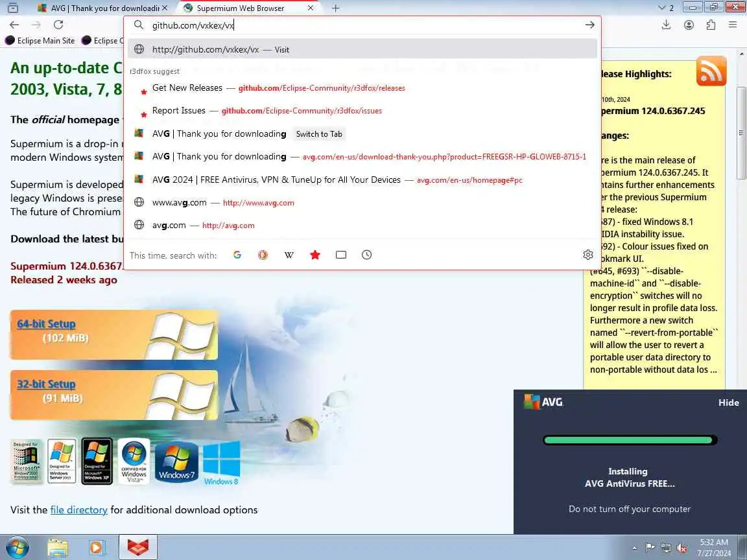Image resolution: width=747 pixels, height=560 pixels.
Task: Open the Windows Start button
Action: point(17,547)
